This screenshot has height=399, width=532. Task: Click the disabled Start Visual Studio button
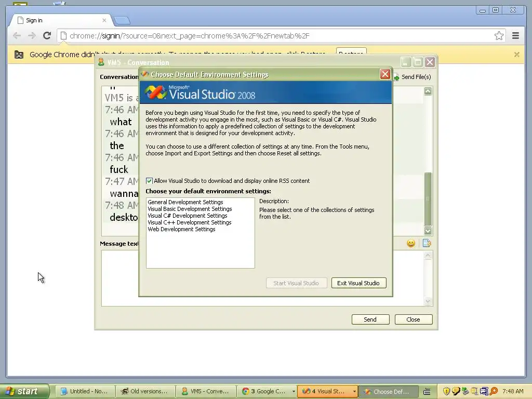point(296,283)
